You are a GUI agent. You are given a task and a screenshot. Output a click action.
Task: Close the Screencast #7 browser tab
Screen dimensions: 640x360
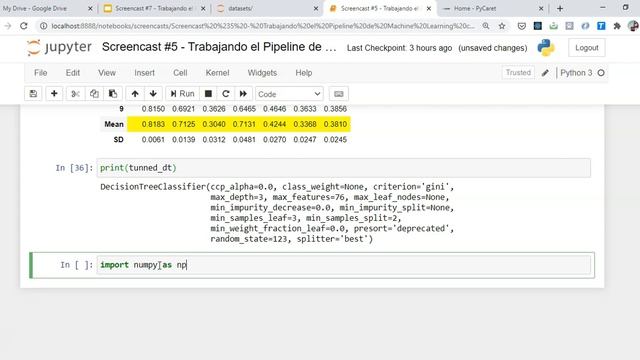click(203, 8)
